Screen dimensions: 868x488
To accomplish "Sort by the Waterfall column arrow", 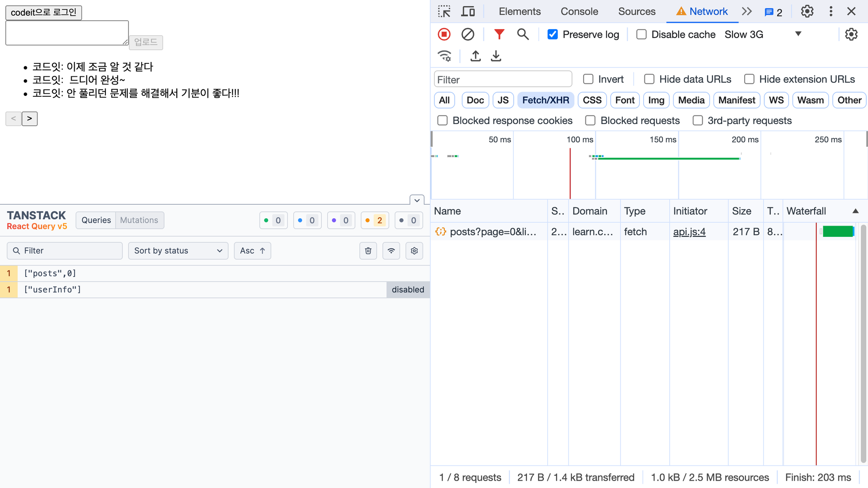I will point(855,211).
